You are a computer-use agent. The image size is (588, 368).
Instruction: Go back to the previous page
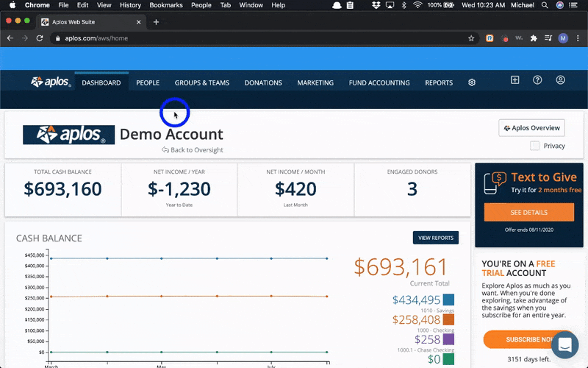coord(10,38)
